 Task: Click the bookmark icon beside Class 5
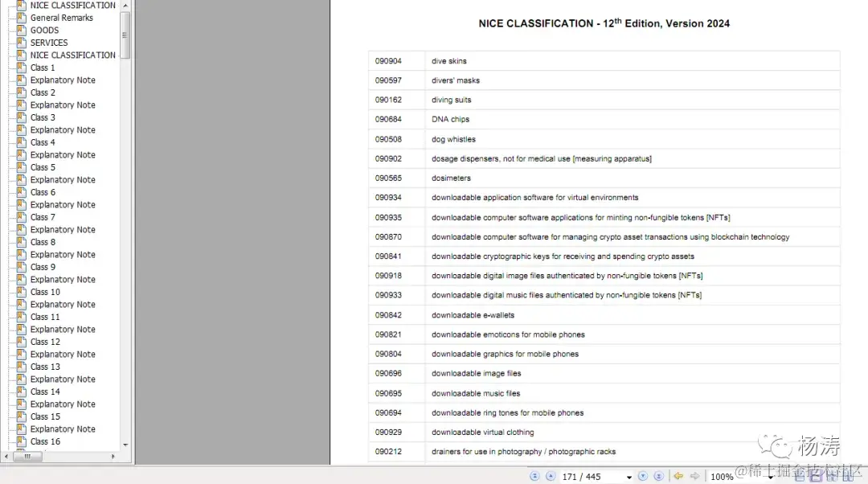(x=22, y=167)
